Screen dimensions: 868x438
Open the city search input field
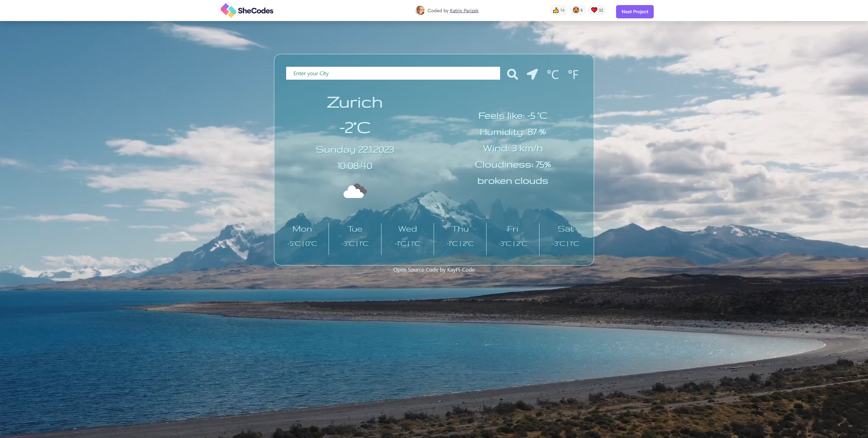click(393, 73)
